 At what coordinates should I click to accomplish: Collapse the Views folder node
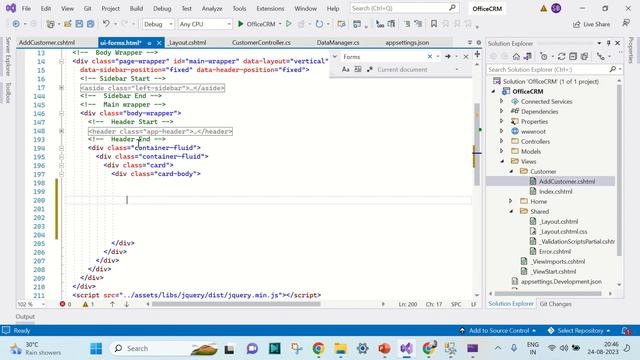click(x=502, y=161)
